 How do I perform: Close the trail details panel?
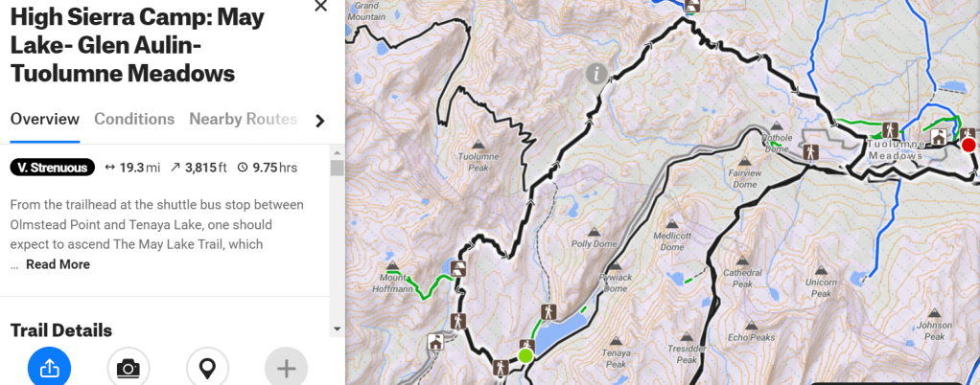point(320,7)
